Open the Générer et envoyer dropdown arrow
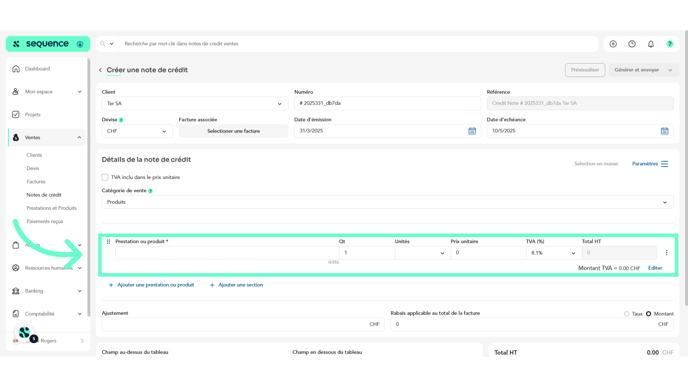Viewport: 688px width, 387px height. pos(670,70)
